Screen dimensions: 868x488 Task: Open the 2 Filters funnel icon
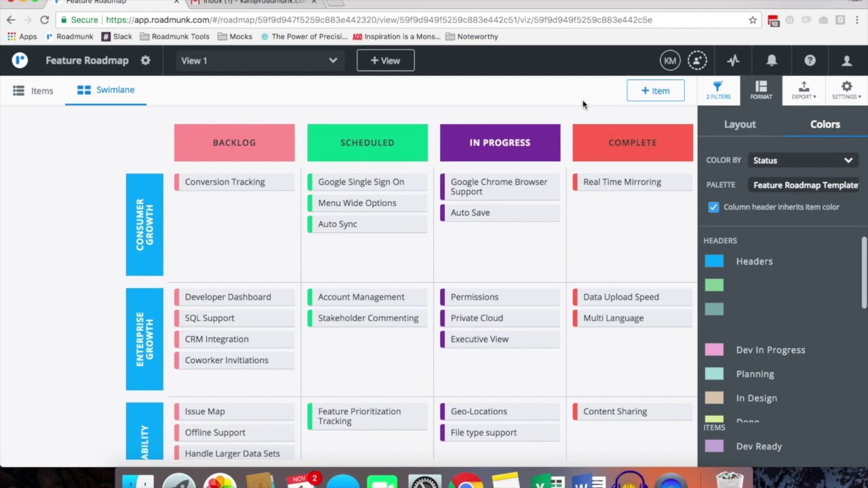click(x=718, y=90)
